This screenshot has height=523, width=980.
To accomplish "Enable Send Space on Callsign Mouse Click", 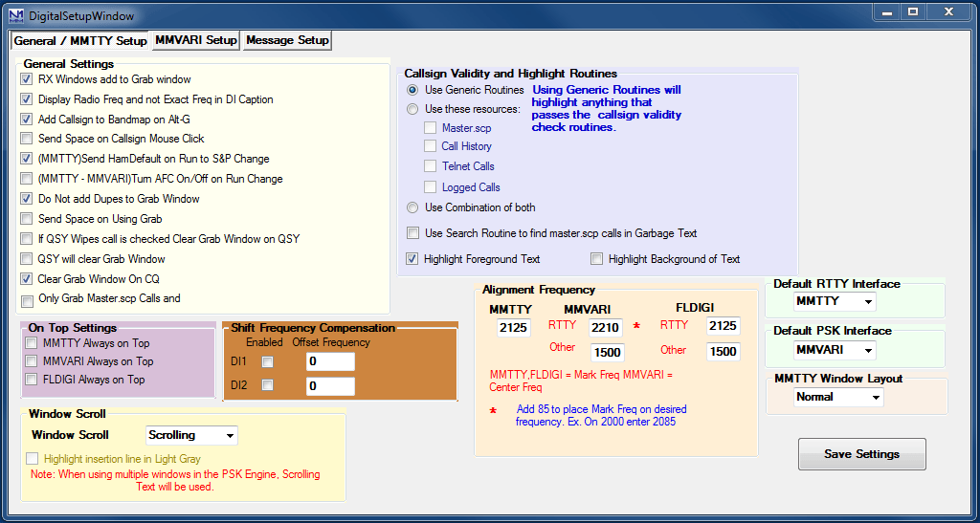I will (26, 139).
